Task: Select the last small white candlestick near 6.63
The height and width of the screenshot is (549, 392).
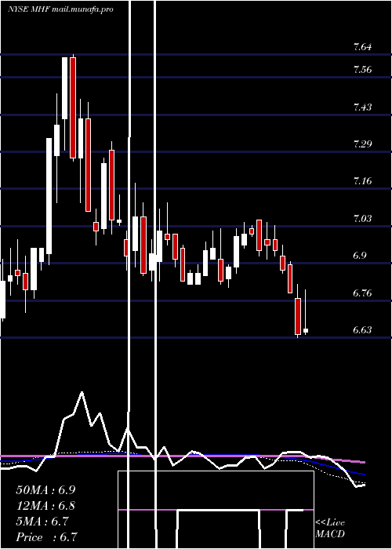Action: [306, 330]
